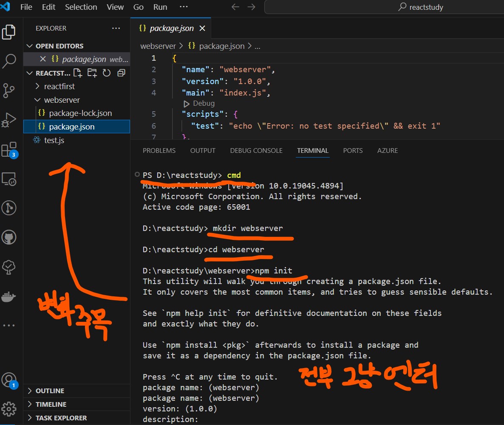504x425 pixels.
Task: Go back with the navigation arrow
Action: point(235,7)
